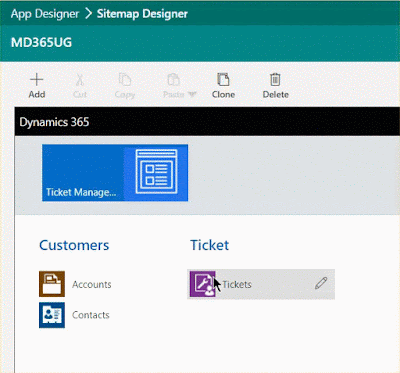Viewport: 400px width, 373px height.
Task: Click the Copy toolbar icon
Action: click(125, 80)
